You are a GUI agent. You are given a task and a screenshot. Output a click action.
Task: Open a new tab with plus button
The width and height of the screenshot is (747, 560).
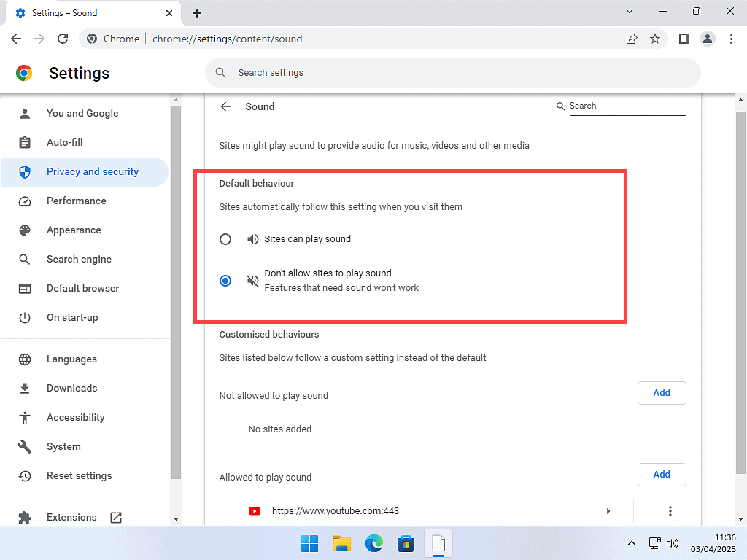[x=197, y=13]
